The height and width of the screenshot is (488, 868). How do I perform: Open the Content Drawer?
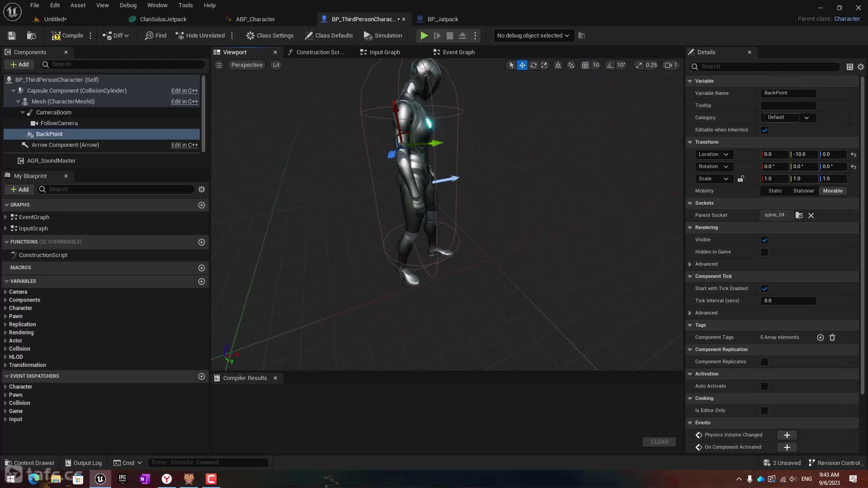click(x=29, y=463)
